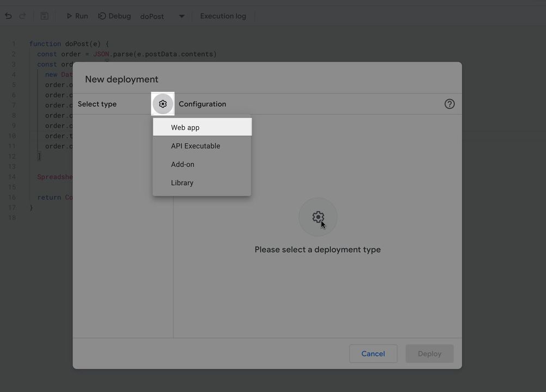The height and width of the screenshot is (392, 546).
Task: Click the Redo arrow icon
Action: (x=22, y=16)
